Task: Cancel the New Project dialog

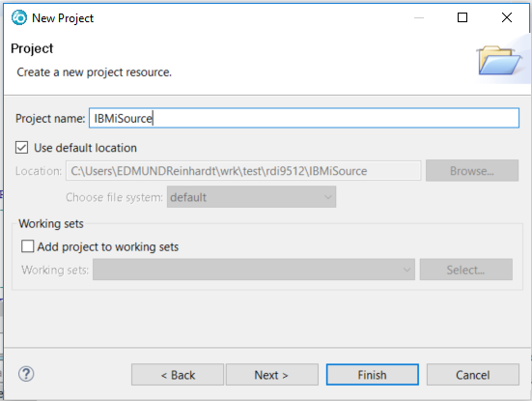Action: 473,375
